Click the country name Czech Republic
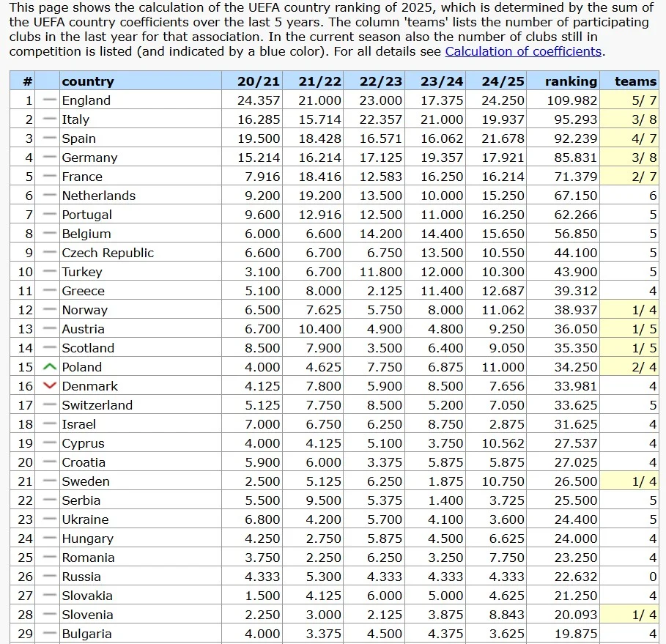Image resolution: width=666 pixels, height=644 pixels. coord(108,253)
